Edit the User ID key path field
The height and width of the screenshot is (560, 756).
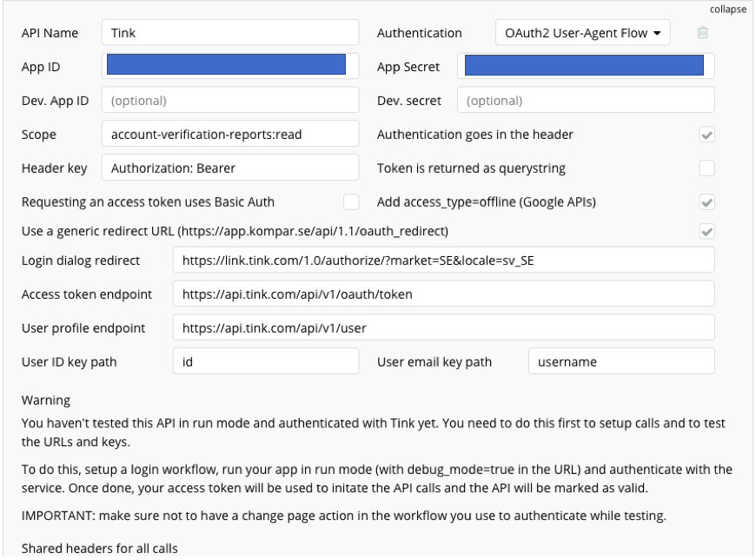tap(266, 361)
